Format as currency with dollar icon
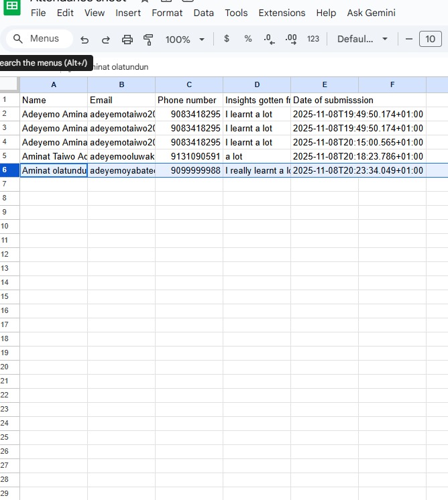 [x=227, y=39]
